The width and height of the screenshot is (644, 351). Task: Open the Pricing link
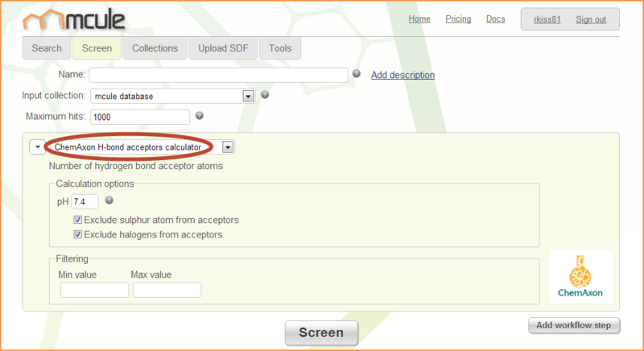[458, 19]
